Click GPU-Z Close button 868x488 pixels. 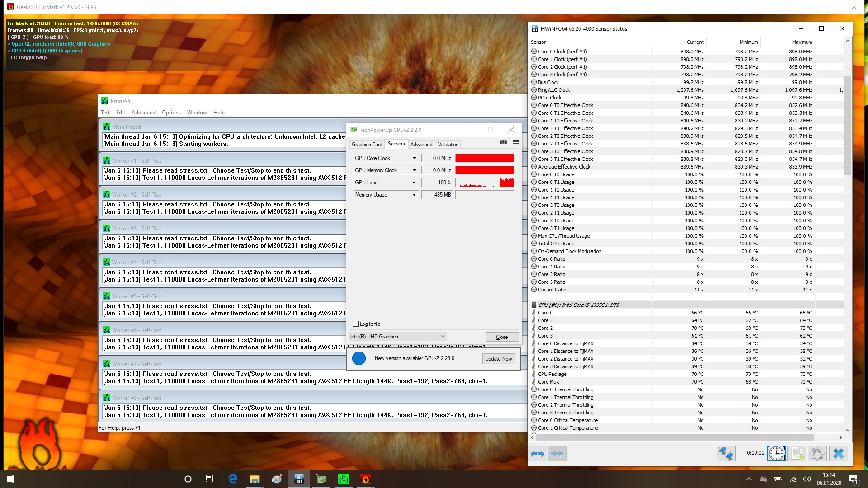click(502, 337)
